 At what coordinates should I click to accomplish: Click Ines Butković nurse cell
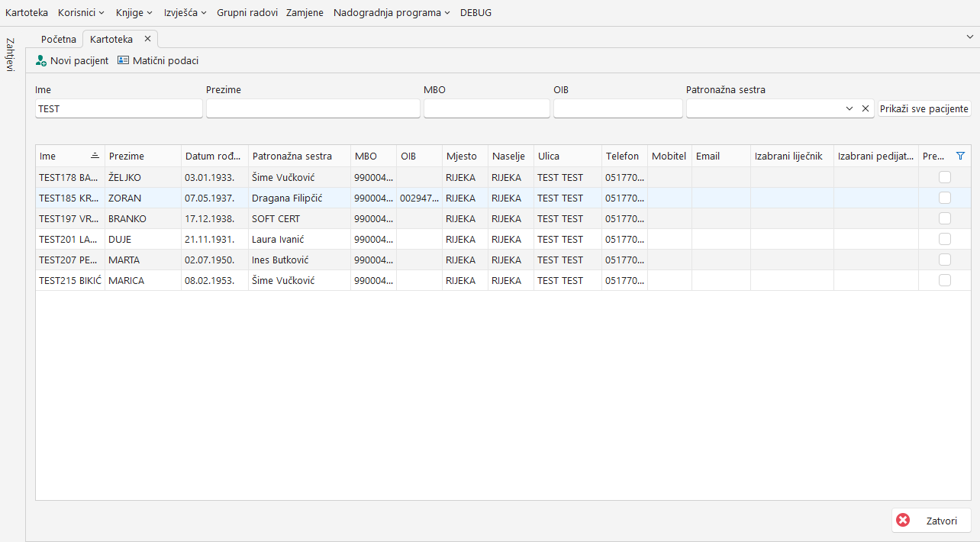(x=299, y=260)
